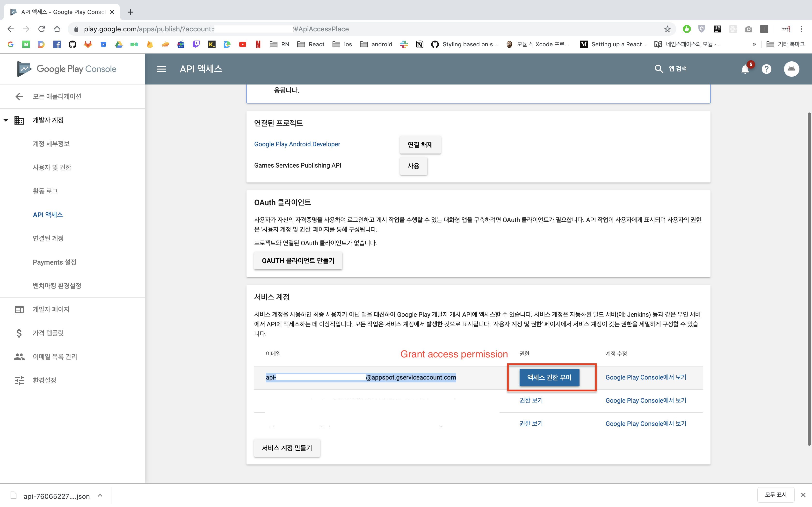Collapse the 개발자 계정 section
This screenshot has height=507, width=812.
tap(6, 120)
